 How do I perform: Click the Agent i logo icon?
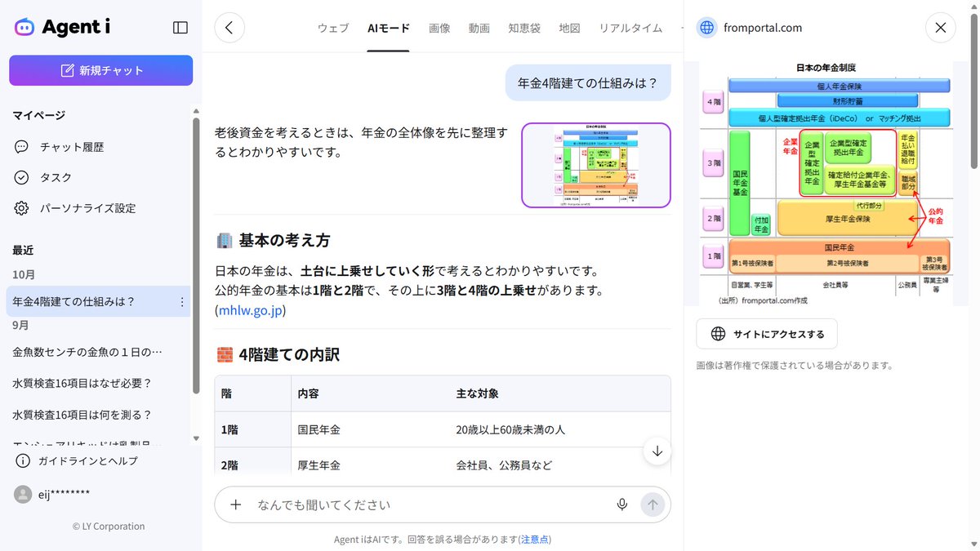click(24, 27)
